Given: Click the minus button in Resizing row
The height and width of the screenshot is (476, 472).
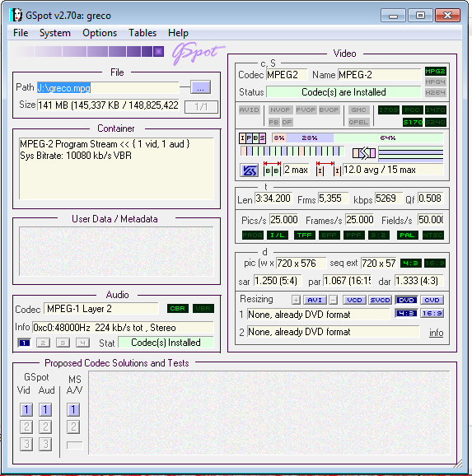Looking at the screenshot, I should (333, 300).
